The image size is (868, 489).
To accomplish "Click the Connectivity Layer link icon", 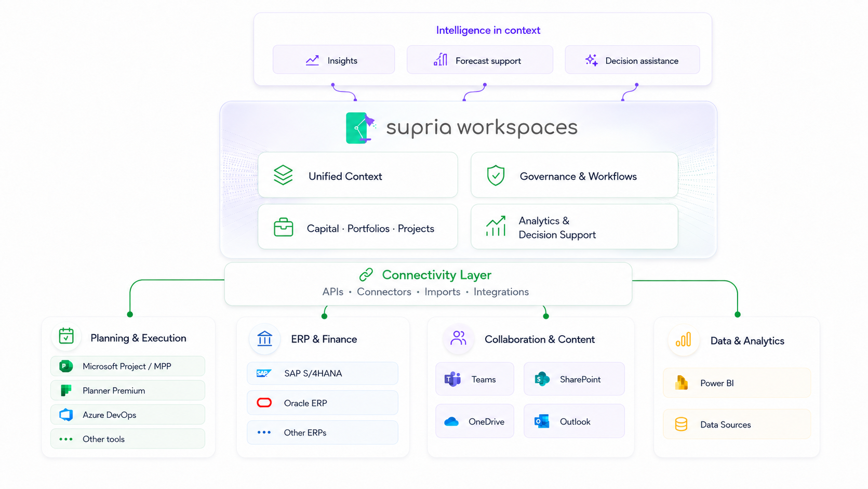I will pyautogui.click(x=366, y=274).
